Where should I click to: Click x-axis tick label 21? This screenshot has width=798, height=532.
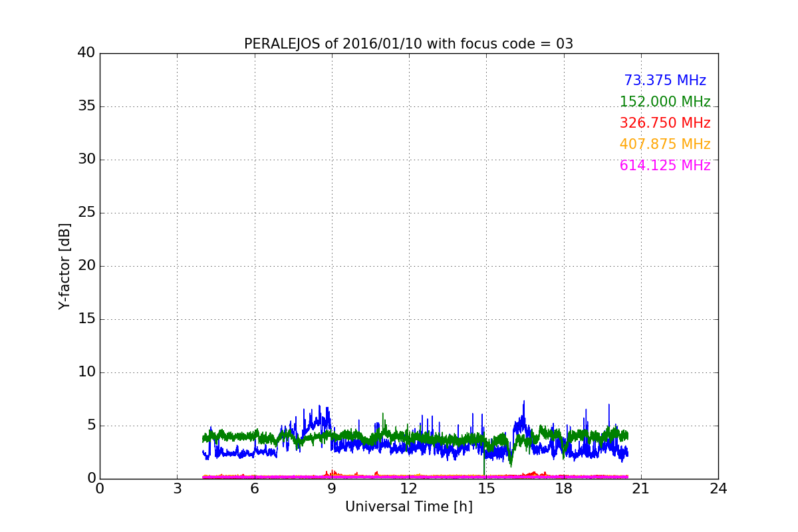click(641, 489)
